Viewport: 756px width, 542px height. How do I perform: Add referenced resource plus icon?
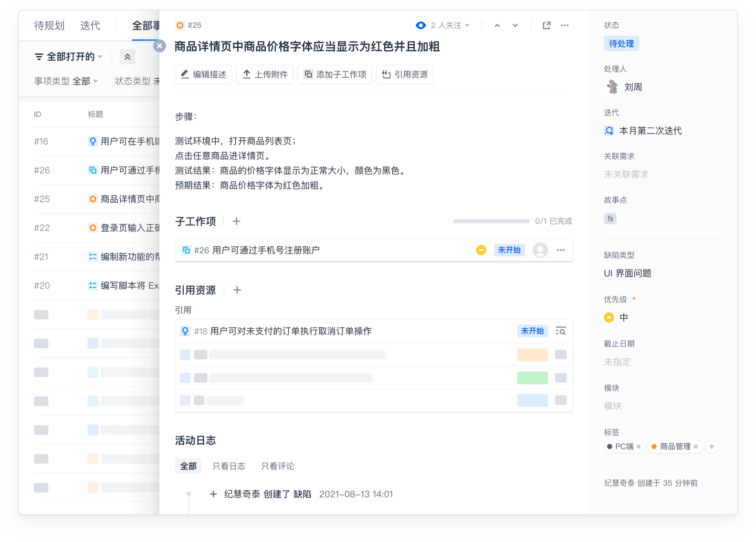click(237, 290)
